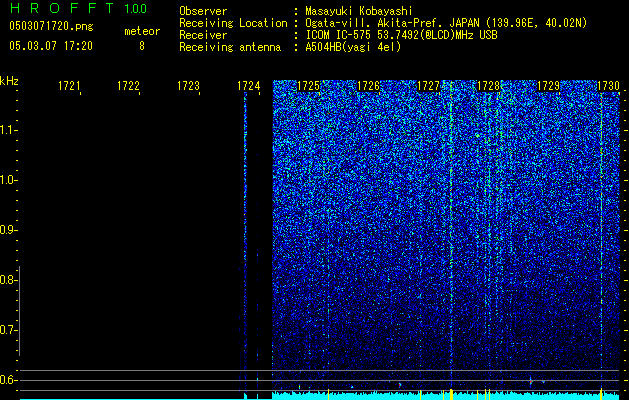Select the filename 0503071720.png
The width and height of the screenshot is (629, 400).
[x=51, y=26]
